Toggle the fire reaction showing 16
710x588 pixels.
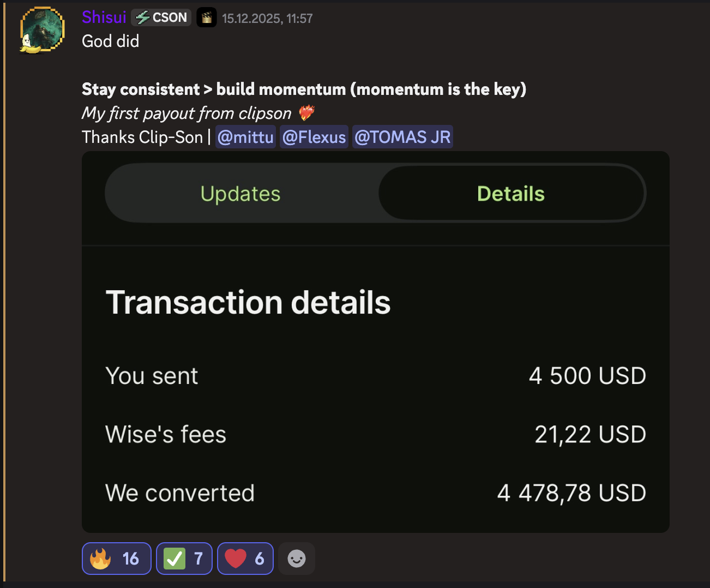click(116, 558)
